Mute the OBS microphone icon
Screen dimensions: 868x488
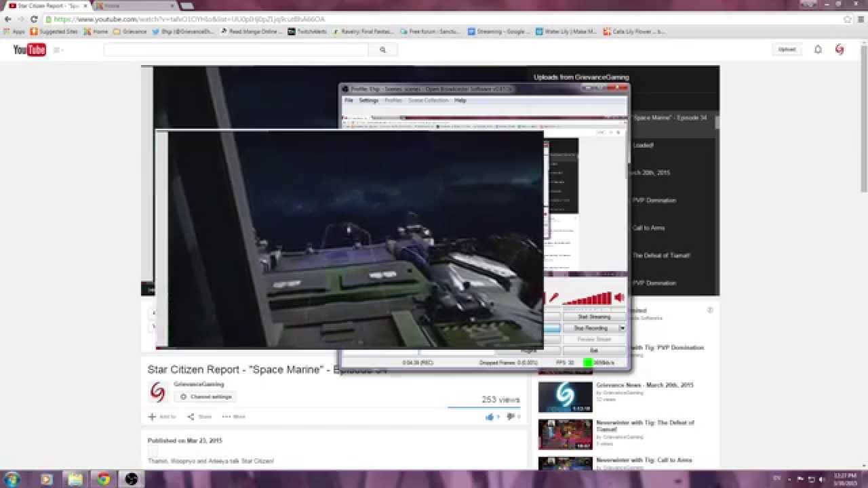coord(554,298)
